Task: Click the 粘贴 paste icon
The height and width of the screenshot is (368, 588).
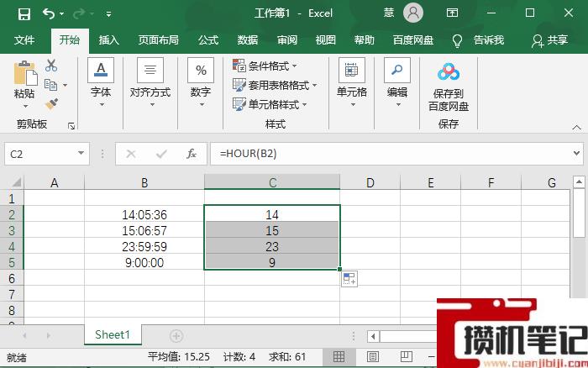Action: (25, 73)
